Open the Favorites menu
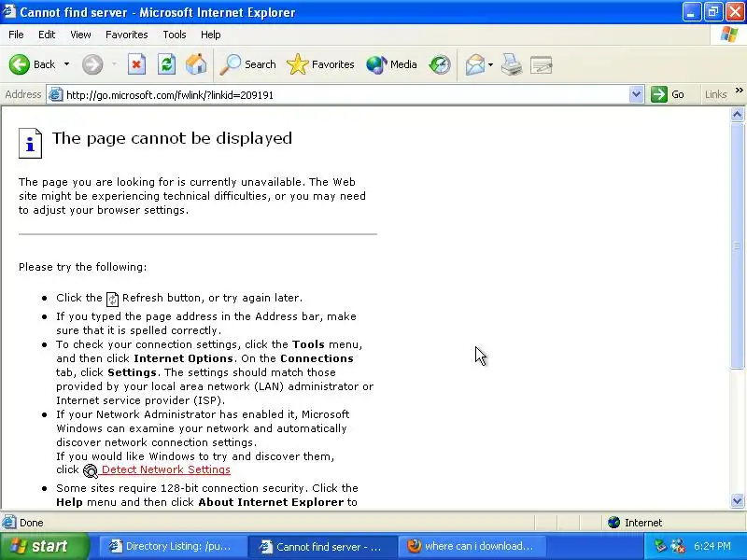The width and height of the screenshot is (747, 560). coord(127,35)
